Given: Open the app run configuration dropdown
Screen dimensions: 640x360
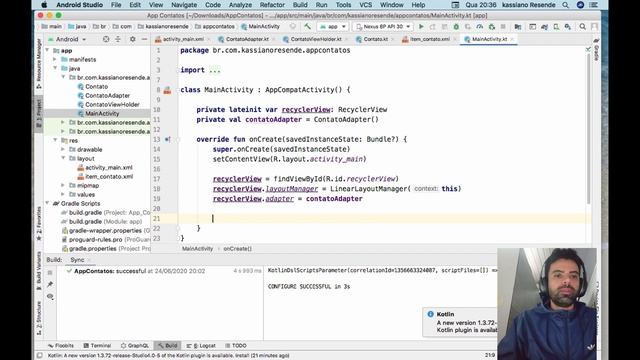Looking at the screenshot, I should click(x=333, y=27).
